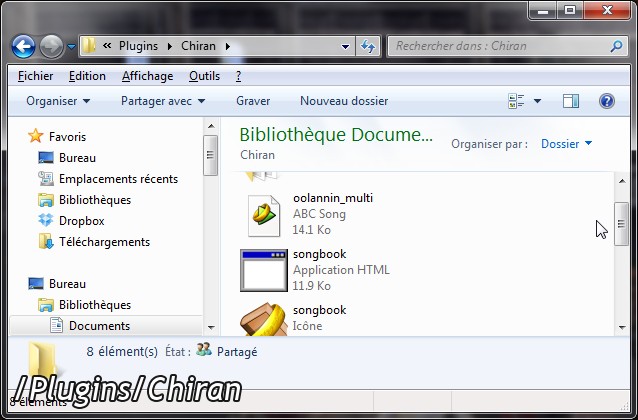The width and height of the screenshot is (638, 420).
Task: Click the Bibliothèque Documents header
Action: point(336,135)
